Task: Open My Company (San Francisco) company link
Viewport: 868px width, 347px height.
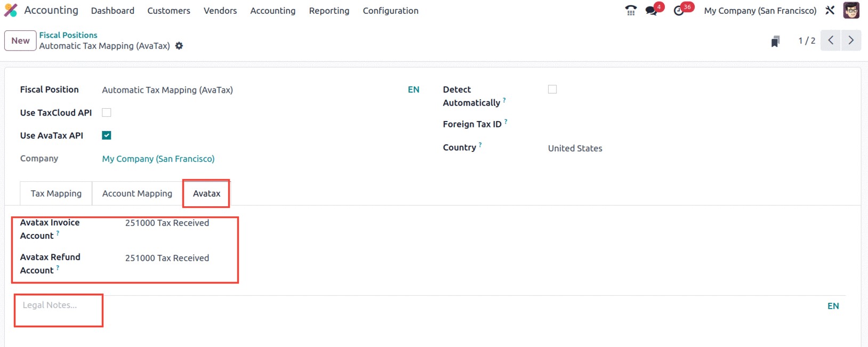Action: [158, 159]
